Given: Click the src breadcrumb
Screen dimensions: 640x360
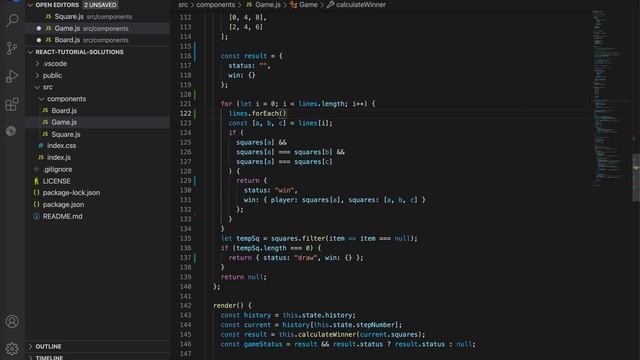Looking at the screenshot, I should pyautogui.click(x=183, y=5).
